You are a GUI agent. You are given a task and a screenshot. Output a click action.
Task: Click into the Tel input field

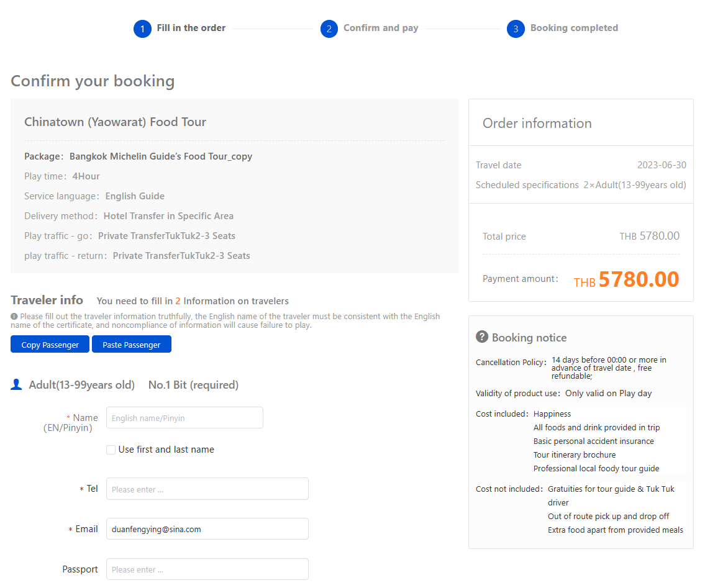click(207, 489)
